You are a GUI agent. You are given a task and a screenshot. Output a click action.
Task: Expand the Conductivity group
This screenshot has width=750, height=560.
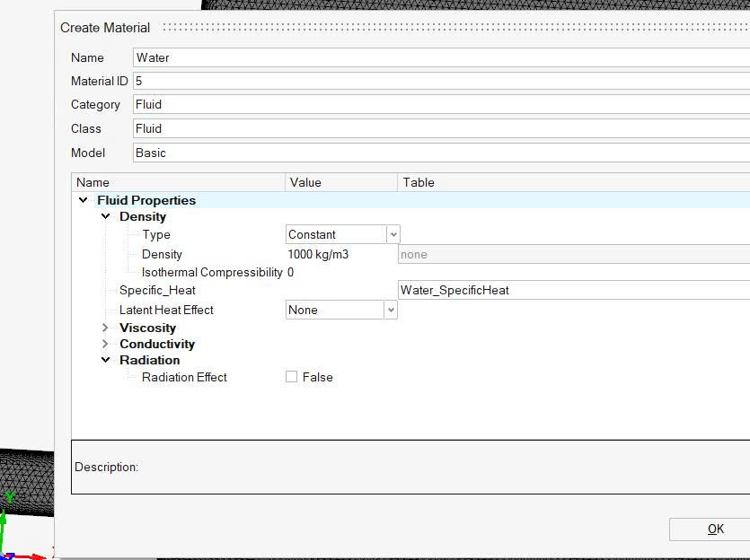click(106, 344)
